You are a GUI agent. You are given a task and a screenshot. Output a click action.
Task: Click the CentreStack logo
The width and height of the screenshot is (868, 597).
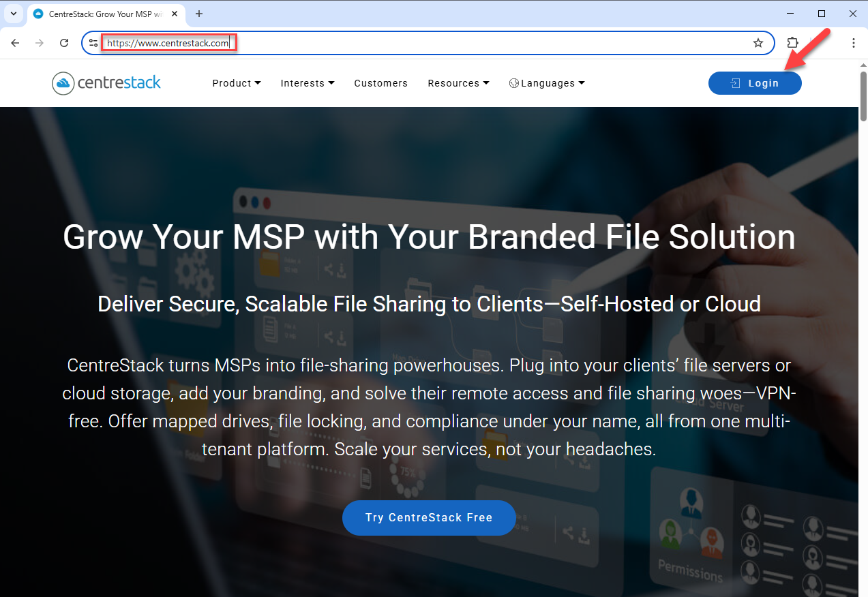pos(106,83)
